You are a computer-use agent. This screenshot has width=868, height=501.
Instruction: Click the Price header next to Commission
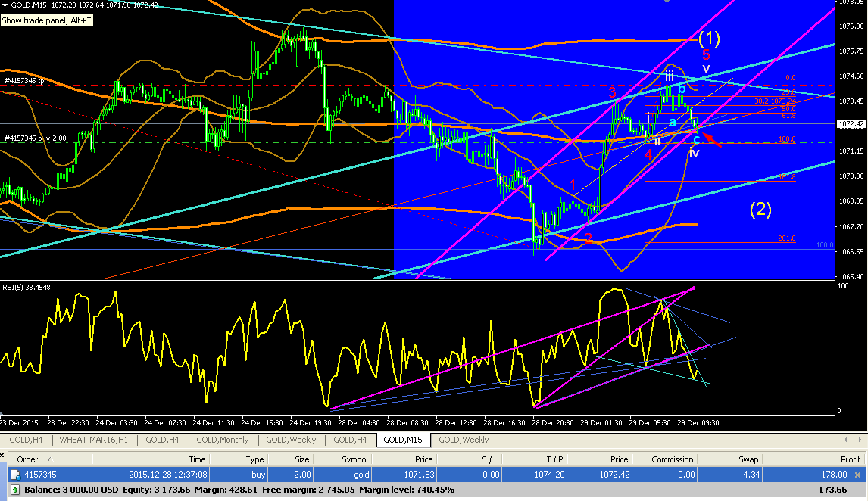[599, 459]
